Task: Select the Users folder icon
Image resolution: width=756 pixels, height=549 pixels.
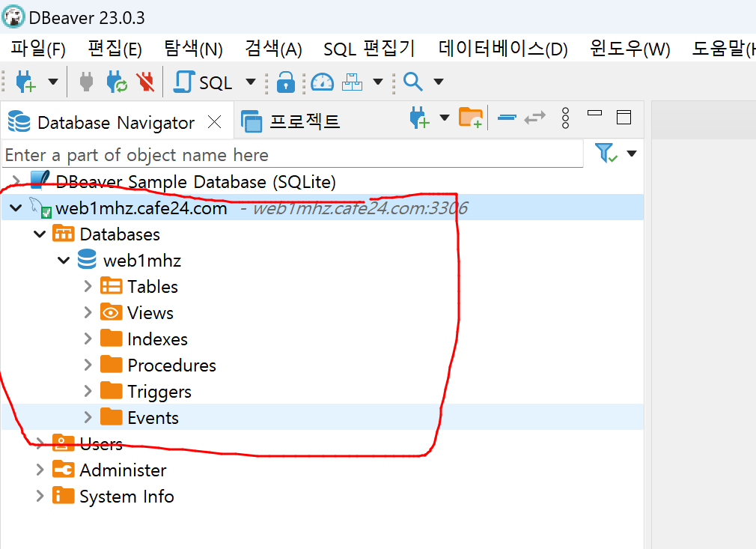Action: pyautogui.click(x=63, y=443)
